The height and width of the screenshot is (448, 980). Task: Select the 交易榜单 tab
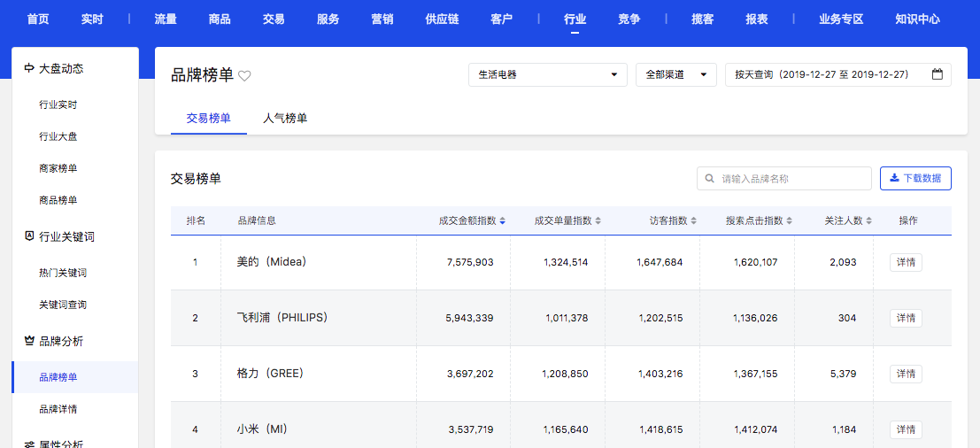click(x=209, y=119)
